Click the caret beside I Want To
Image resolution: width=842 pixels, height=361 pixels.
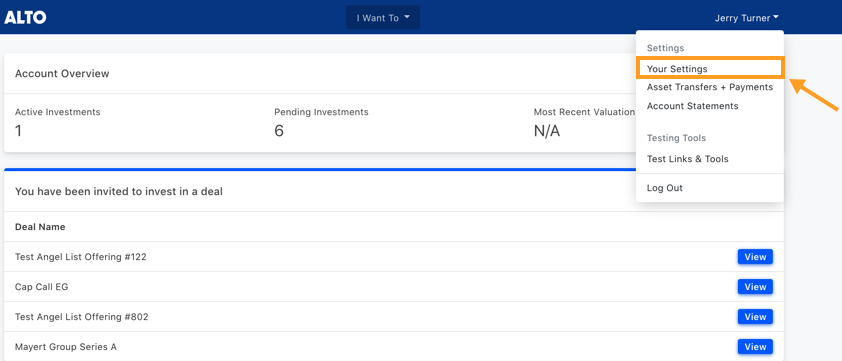click(x=407, y=17)
